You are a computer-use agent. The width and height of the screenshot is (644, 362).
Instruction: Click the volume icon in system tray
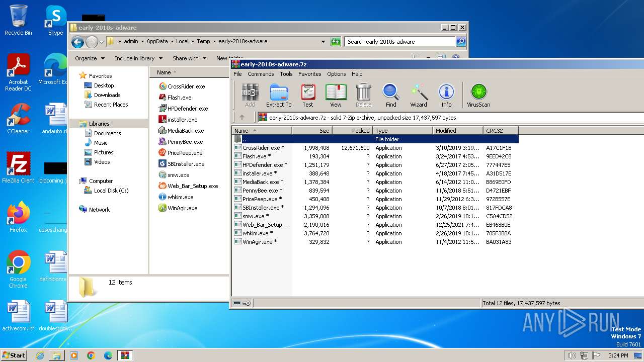pyautogui.click(x=572, y=355)
